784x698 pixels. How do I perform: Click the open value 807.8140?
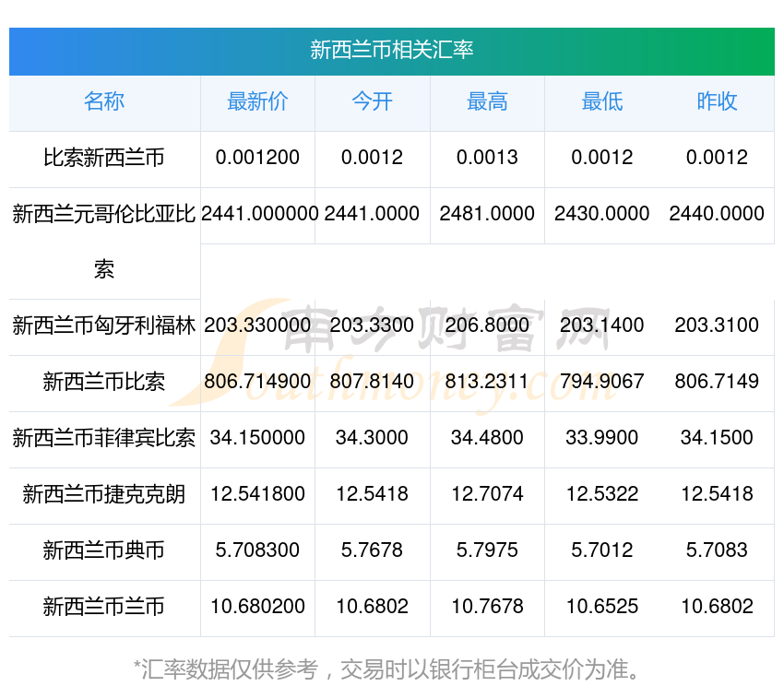coord(372,382)
